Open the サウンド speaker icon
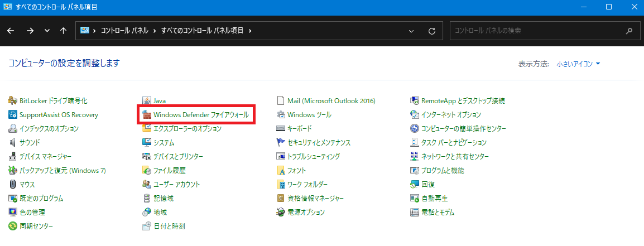Screen dimensions: 644x246 point(12,142)
